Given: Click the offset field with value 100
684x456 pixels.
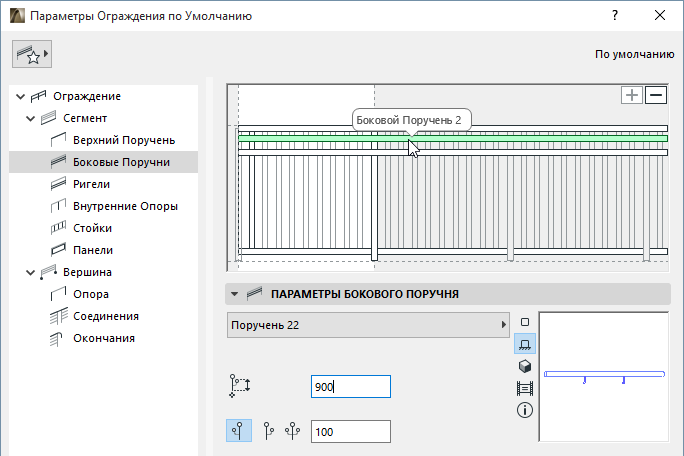Looking at the screenshot, I should pyautogui.click(x=351, y=432).
